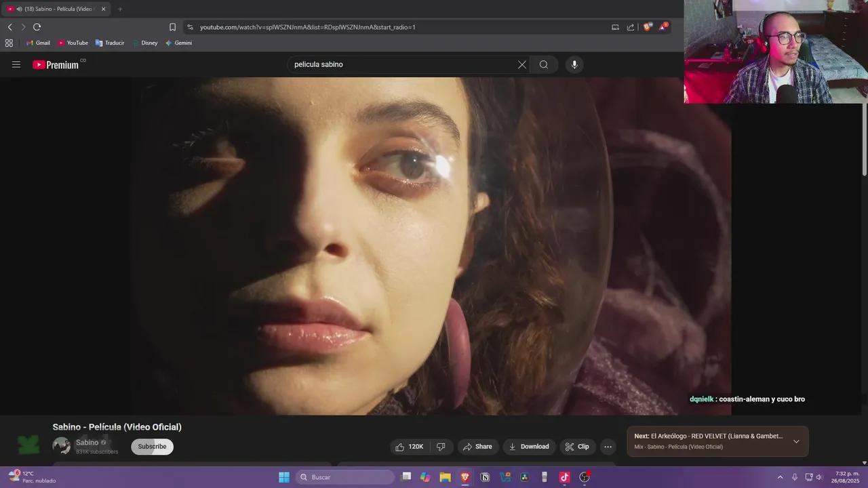Switch to Brave browser on taskbar
The height and width of the screenshot is (488, 868).
pos(465,477)
